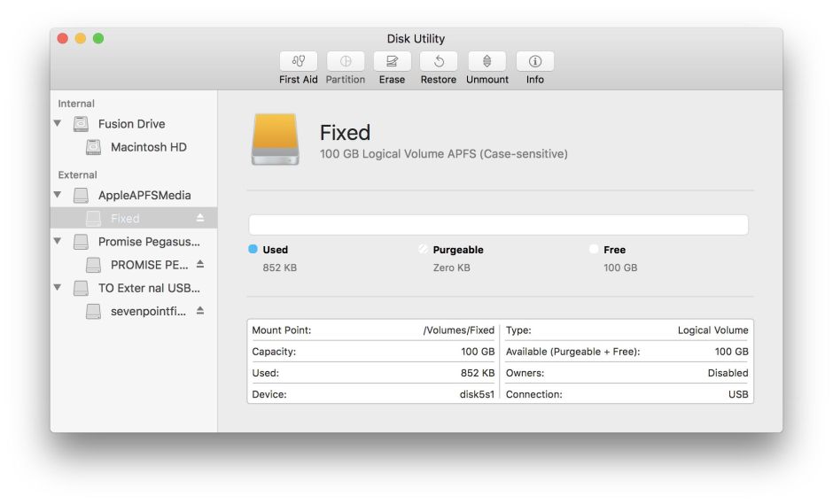This screenshot has width=833, height=504.
Task: Open the Info toolbar button
Action: point(534,61)
